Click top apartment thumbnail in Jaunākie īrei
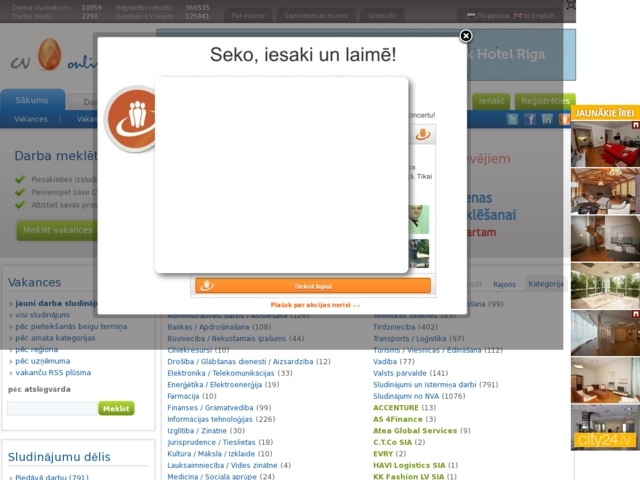 point(604,145)
